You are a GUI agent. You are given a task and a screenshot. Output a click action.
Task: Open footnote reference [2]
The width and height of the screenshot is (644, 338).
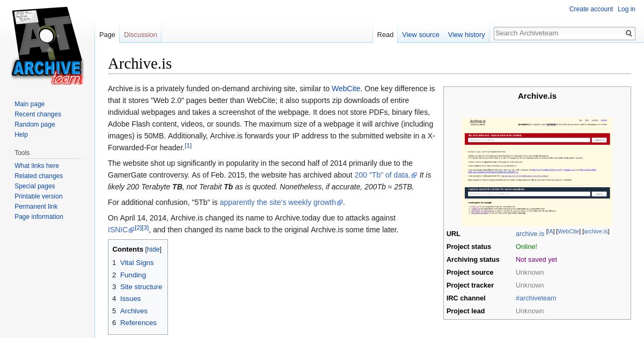(138, 227)
